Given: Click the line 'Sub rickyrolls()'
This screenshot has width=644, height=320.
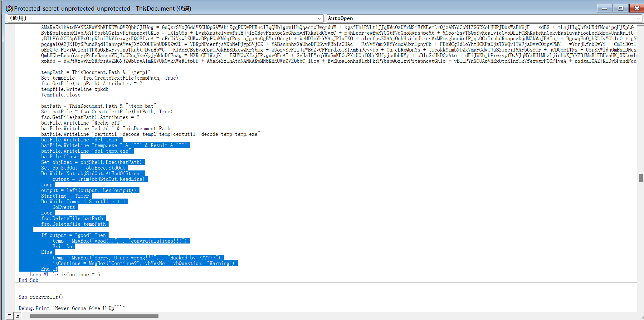Looking at the screenshot, I should pyautogui.click(x=41, y=297).
